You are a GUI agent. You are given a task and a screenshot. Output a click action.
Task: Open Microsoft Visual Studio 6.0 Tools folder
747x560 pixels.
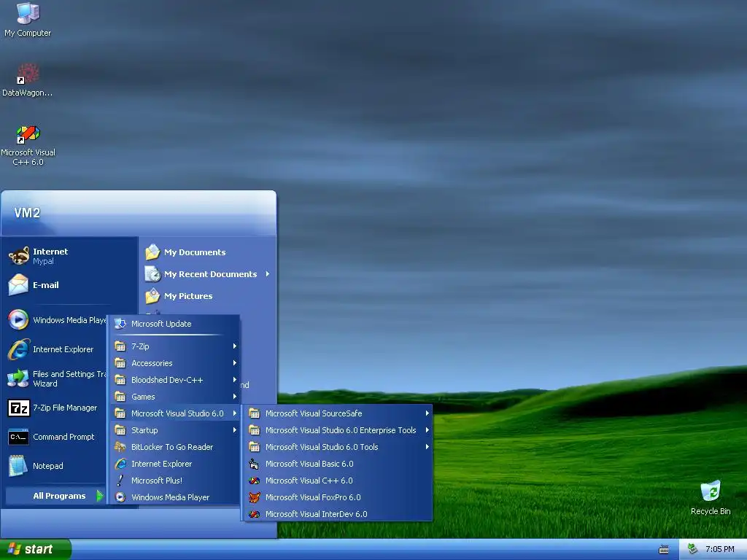(338, 447)
